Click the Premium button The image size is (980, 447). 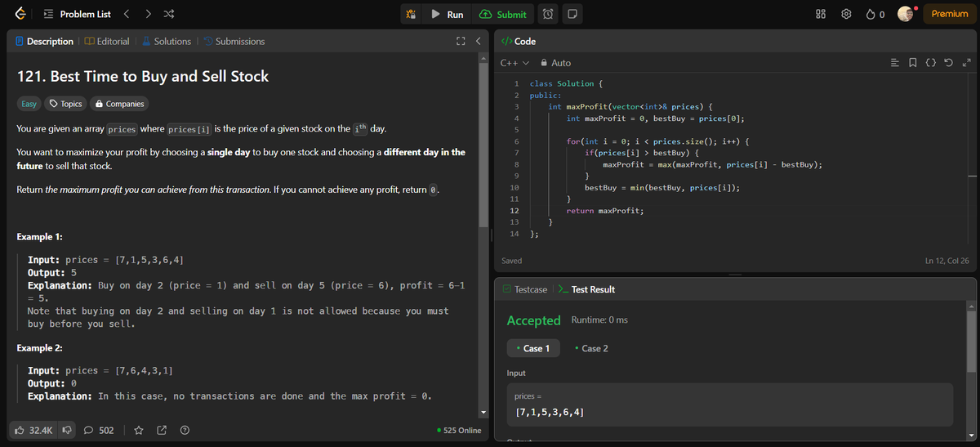[949, 14]
